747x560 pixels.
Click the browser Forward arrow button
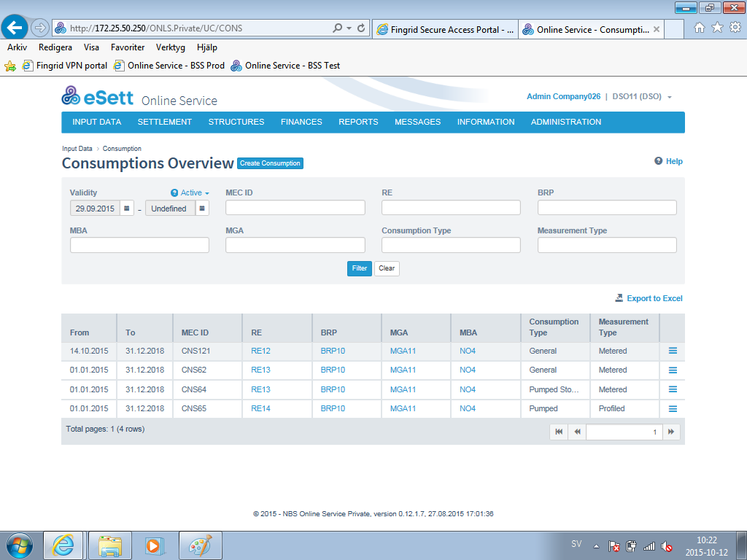(x=40, y=28)
